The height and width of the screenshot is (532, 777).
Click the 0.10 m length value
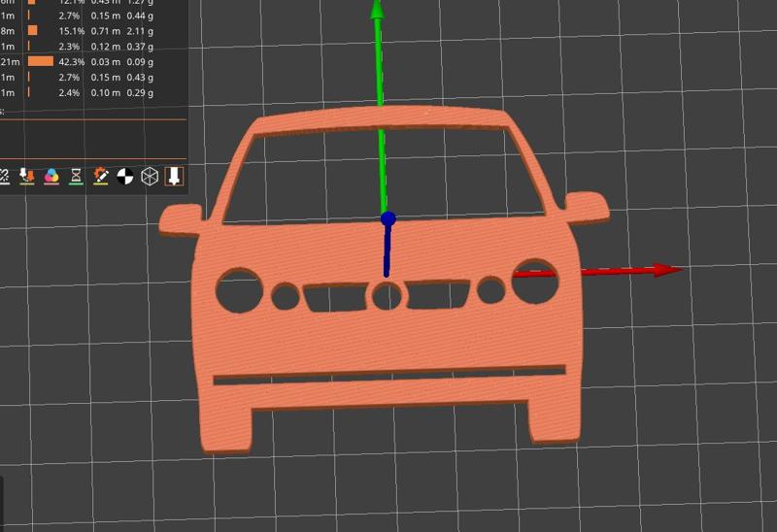click(106, 92)
